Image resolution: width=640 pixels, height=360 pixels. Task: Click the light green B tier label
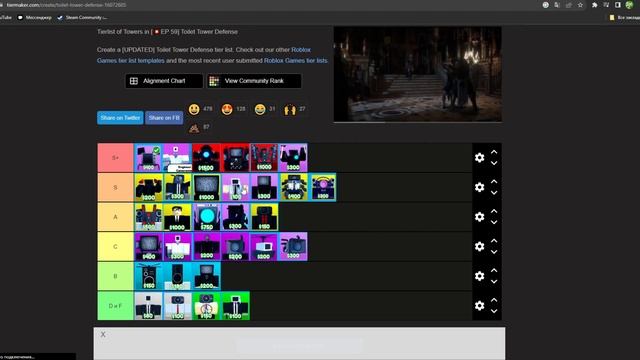click(x=116, y=276)
